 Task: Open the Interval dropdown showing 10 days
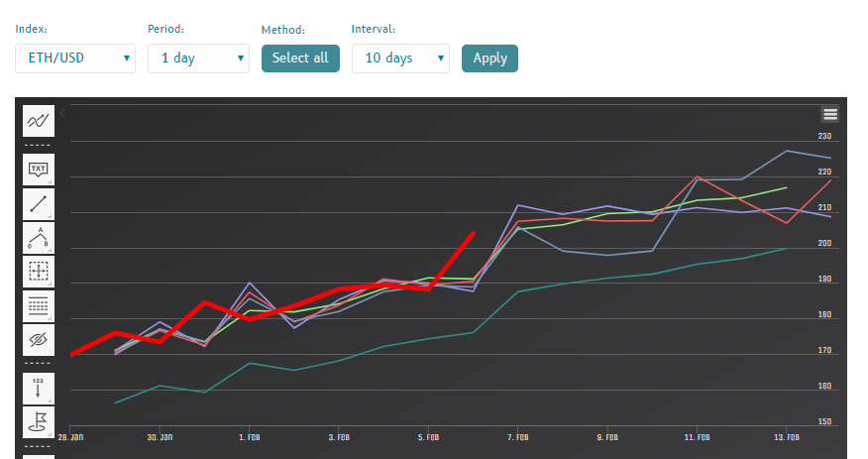[400, 58]
